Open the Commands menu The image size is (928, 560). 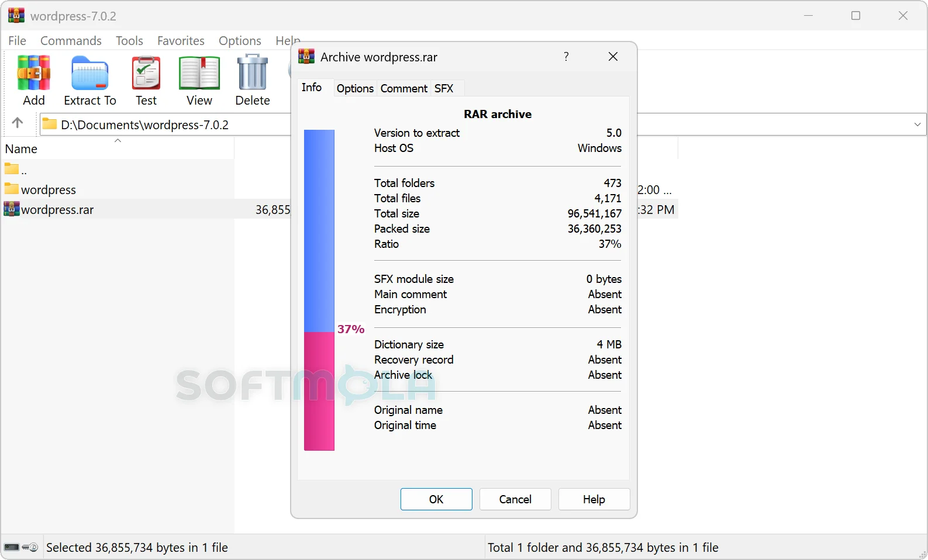coord(71,41)
